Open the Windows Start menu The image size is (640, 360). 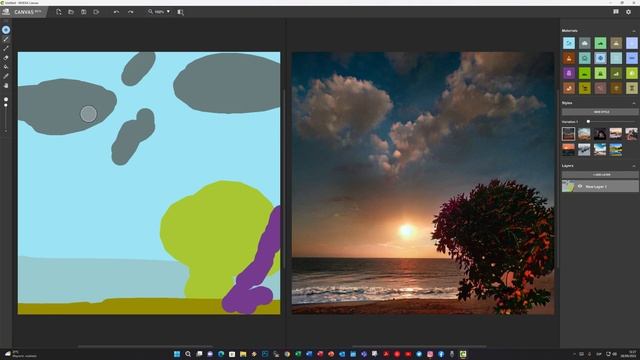coord(177,354)
